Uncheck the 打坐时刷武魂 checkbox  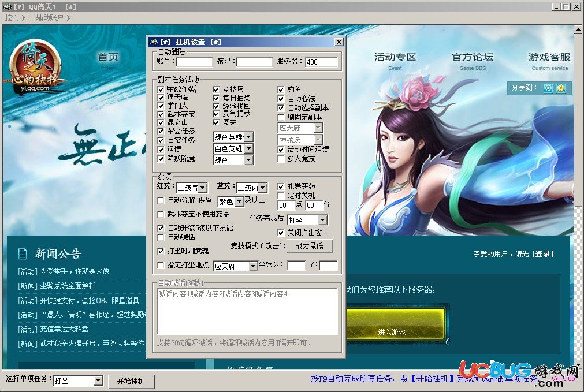[x=161, y=251]
